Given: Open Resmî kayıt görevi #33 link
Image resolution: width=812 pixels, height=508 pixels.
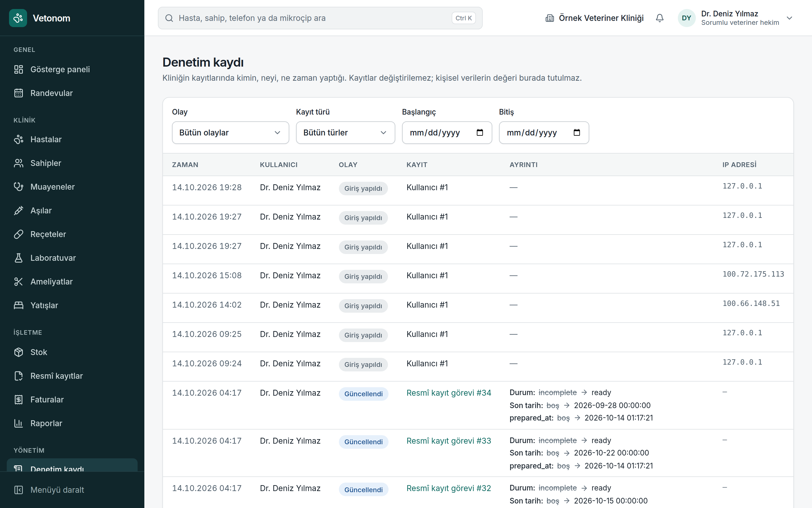Looking at the screenshot, I should (449, 441).
